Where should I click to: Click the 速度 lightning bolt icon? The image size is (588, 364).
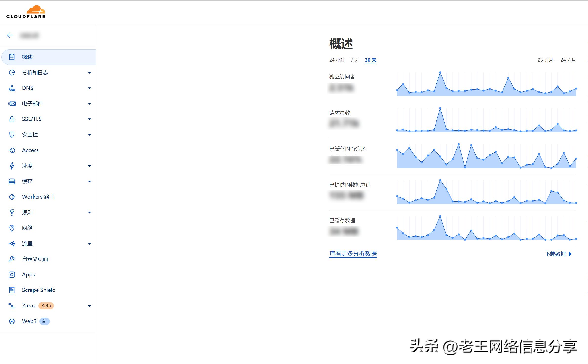point(12,166)
